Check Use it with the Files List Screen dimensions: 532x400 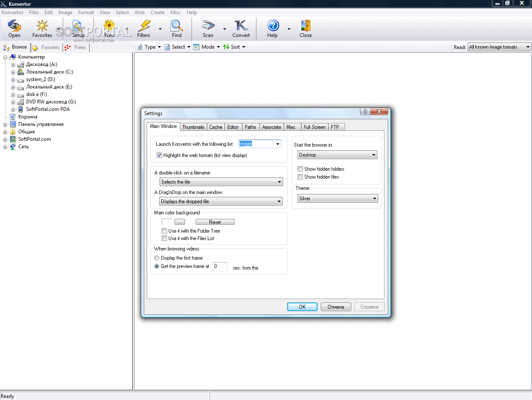[164, 238]
